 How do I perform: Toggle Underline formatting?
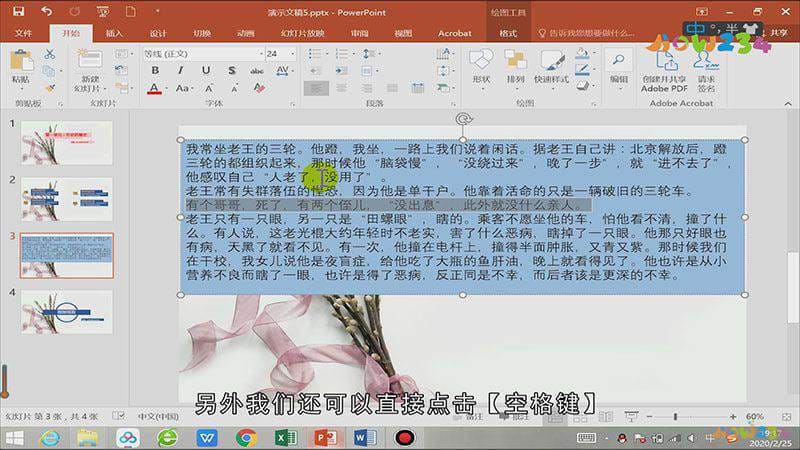[x=206, y=70]
